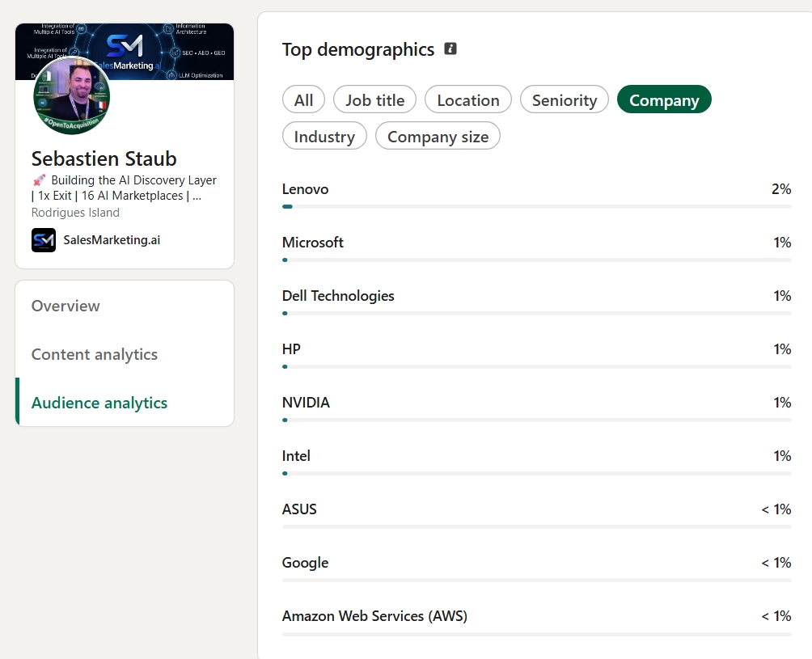Screen dimensions: 812x659
Task: Click the Lenovo percentage progress bar
Action: [x=536, y=206]
